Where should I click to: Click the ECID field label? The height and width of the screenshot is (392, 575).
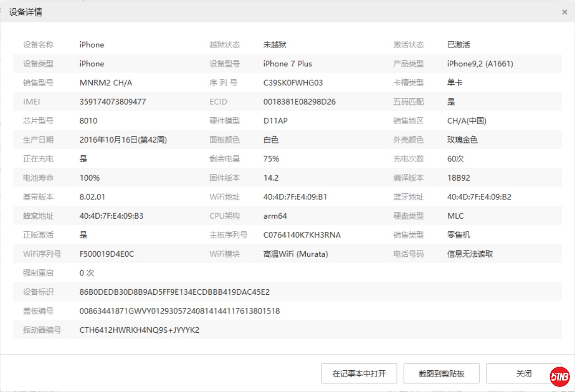point(218,102)
